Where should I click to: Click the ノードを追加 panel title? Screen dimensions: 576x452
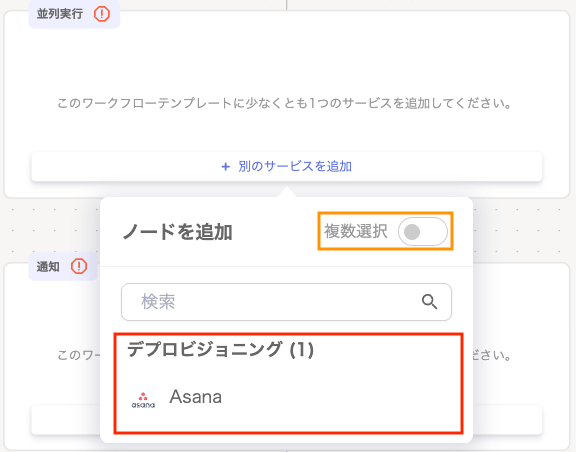(x=177, y=232)
